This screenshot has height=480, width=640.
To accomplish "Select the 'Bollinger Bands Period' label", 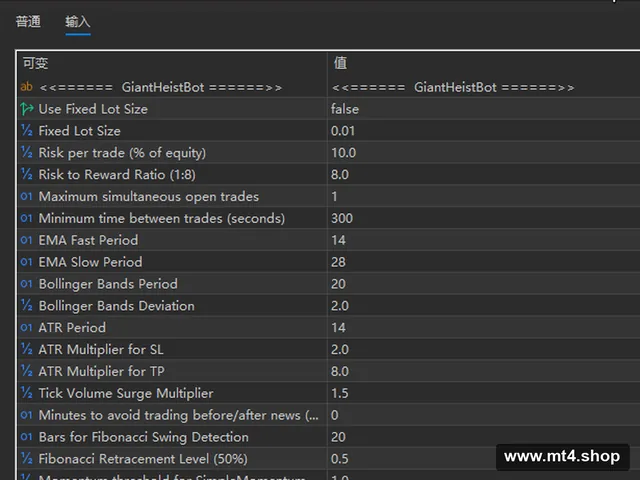I will click(108, 284).
